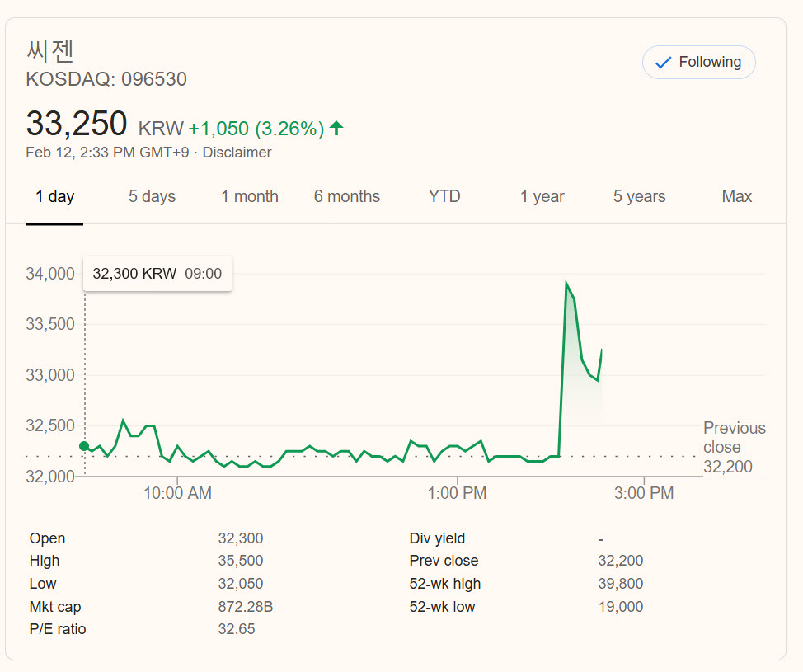Click the green dot at 09:00
Viewport: 803px width, 672px height.
click(x=84, y=446)
